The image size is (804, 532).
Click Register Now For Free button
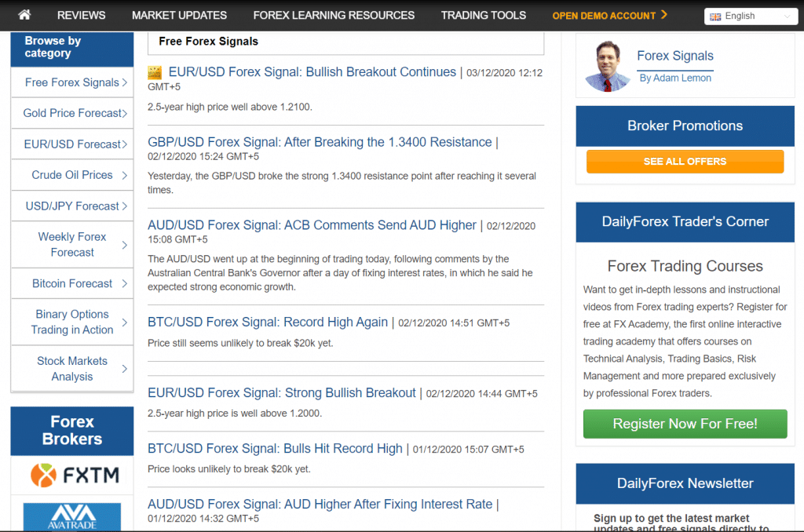pos(685,424)
